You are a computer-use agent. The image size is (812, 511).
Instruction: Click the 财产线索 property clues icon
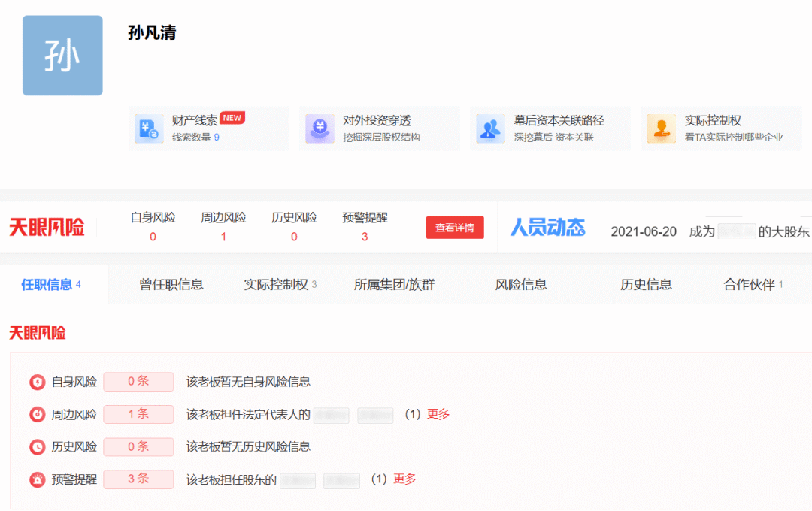coord(149,129)
